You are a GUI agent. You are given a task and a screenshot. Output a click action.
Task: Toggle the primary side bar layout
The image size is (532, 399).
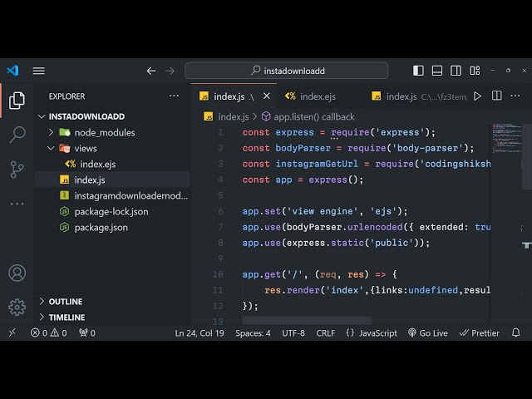(x=418, y=71)
